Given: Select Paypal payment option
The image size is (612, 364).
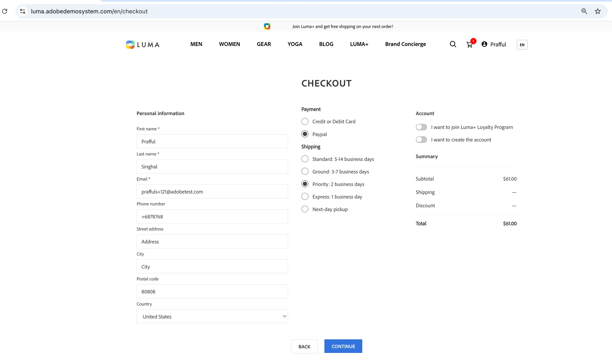Looking at the screenshot, I should pos(305,134).
